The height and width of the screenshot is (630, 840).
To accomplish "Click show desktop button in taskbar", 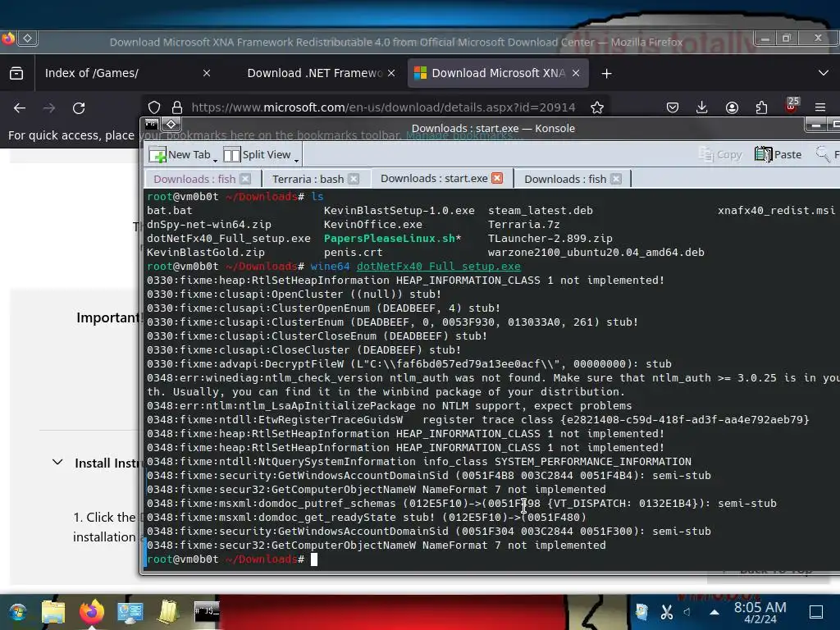I will coord(816,612).
